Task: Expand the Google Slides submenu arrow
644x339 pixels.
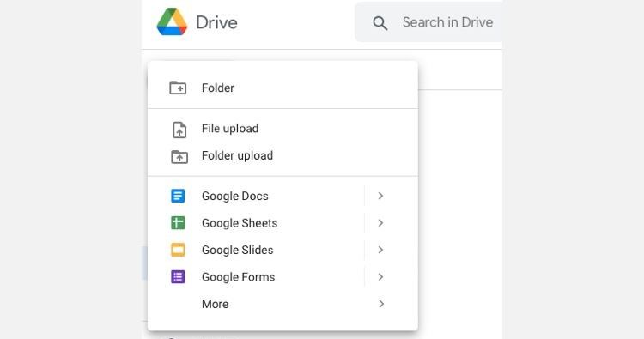Action: pyautogui.click(x=380, y=250)
